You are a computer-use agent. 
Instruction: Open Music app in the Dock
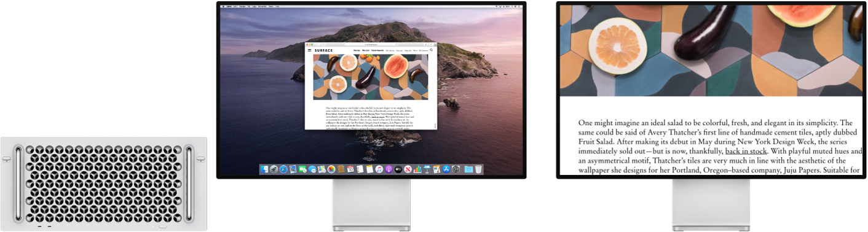click(379, 169)
